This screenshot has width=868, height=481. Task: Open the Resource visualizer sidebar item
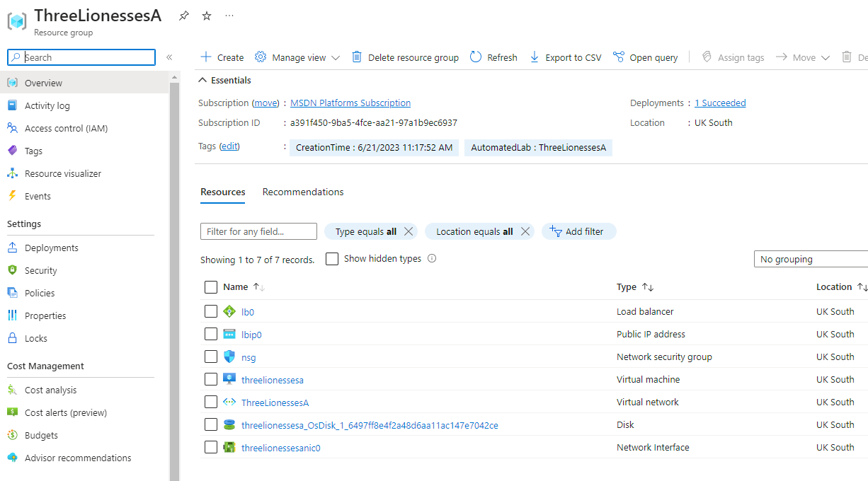(63, 173)
